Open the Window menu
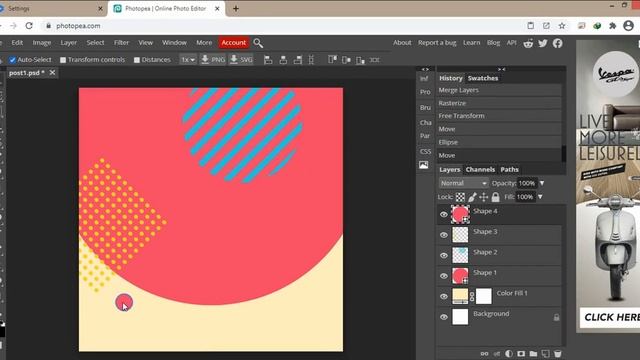This screenshot has height=360, width=640. (x=174, y=42)
